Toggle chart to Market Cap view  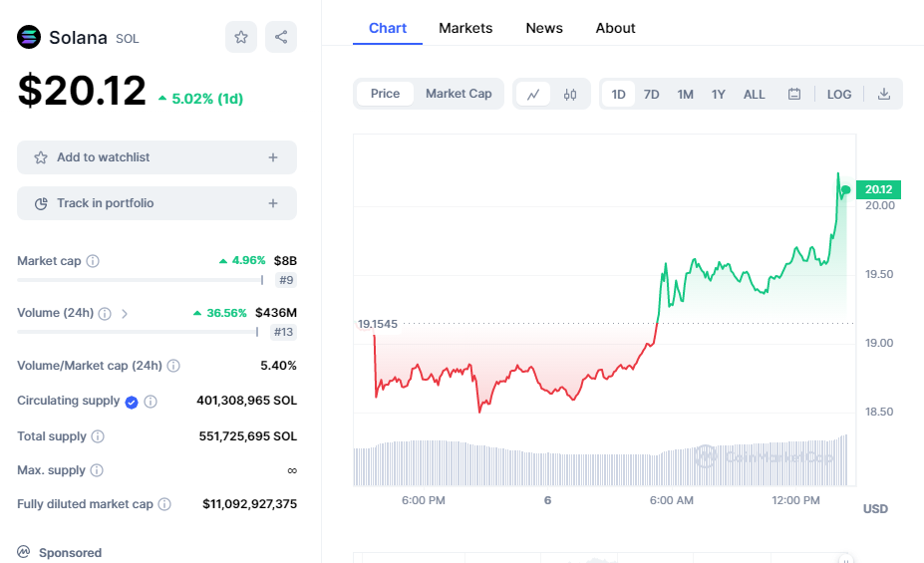coord(459,94)
